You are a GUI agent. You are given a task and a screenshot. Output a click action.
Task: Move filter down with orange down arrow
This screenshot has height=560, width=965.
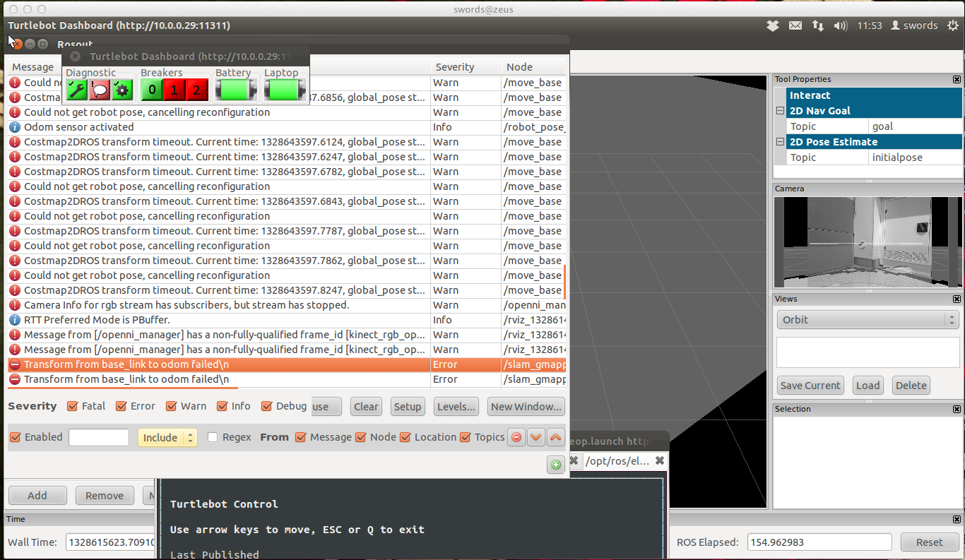coord(536,437)
